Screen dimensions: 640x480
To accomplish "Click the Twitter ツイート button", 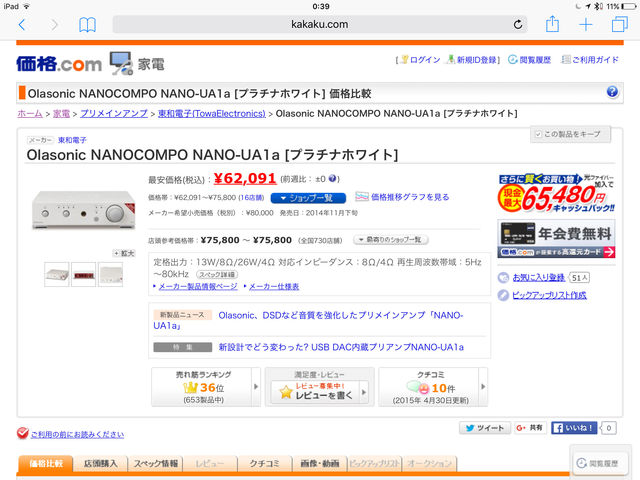I will point(485,428).
